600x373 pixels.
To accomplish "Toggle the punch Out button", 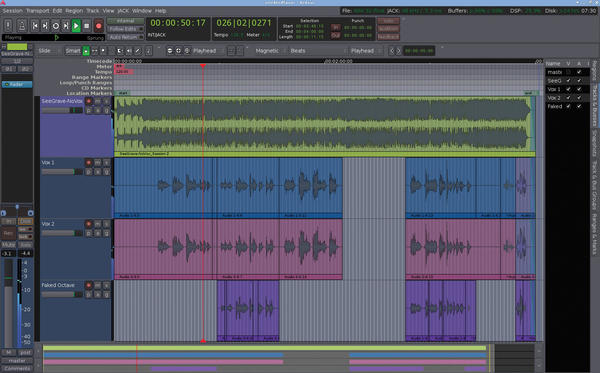I will [336, 35].
